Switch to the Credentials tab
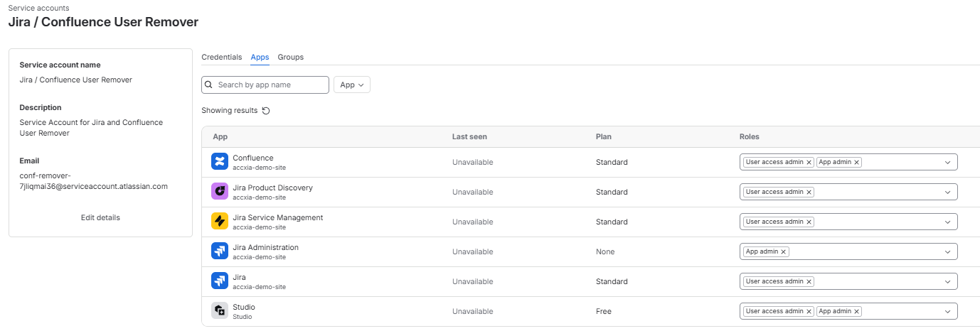The image size is (980, 331). (x=222, y=57)
